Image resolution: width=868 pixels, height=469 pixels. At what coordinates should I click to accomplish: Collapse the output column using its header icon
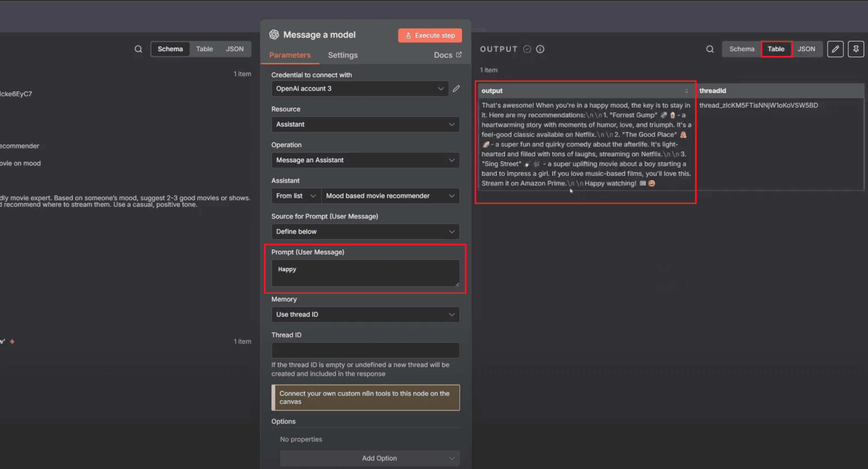(686, 91)
